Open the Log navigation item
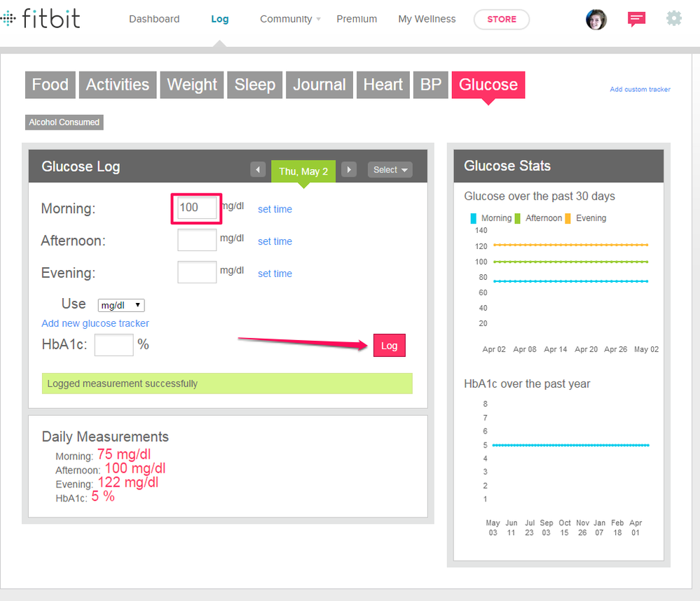Image resolution: width=700 pixels, height=601 pixels. pyautogui.click(x=219, y=19)
